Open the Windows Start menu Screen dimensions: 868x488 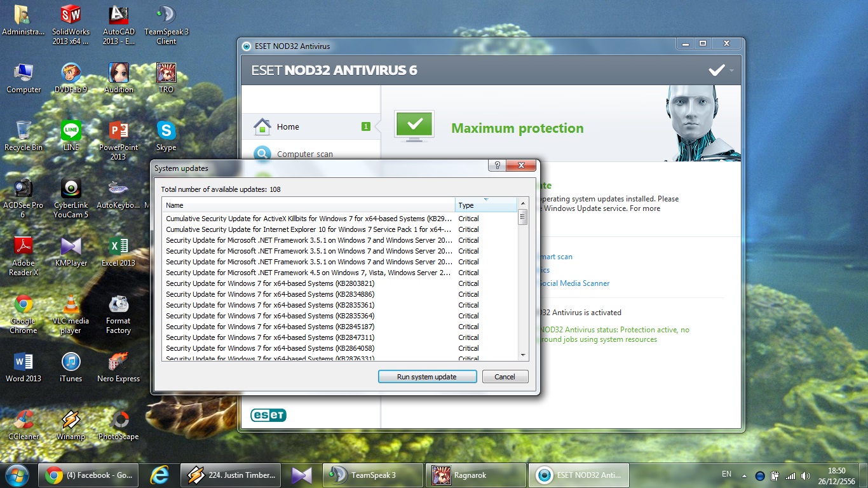pos(17,475)
